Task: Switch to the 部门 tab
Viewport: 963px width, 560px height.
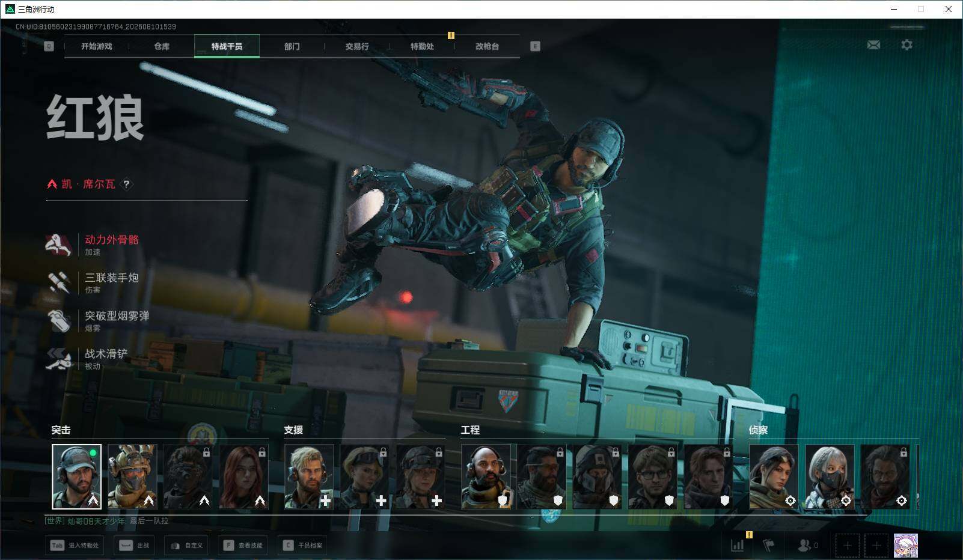Action: [292, 46]
